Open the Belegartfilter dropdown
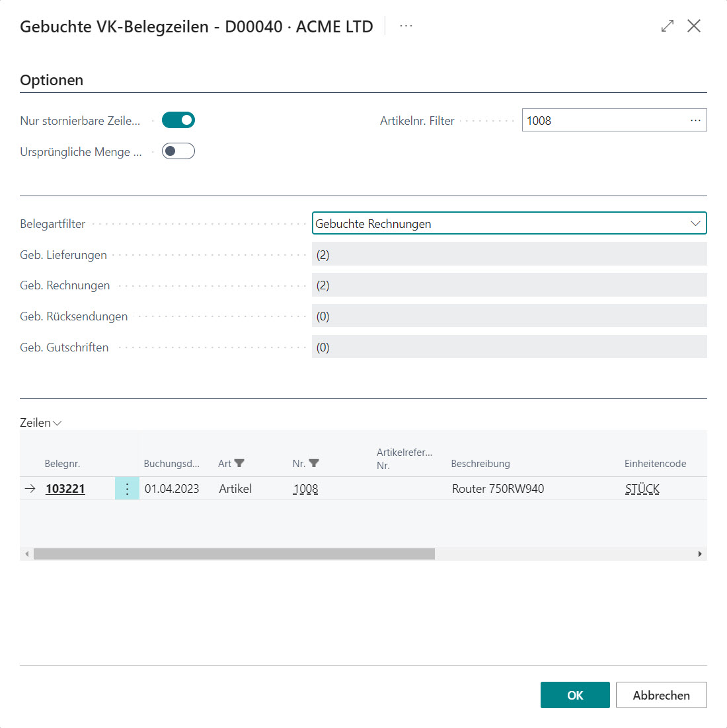 tap(509, 223)
